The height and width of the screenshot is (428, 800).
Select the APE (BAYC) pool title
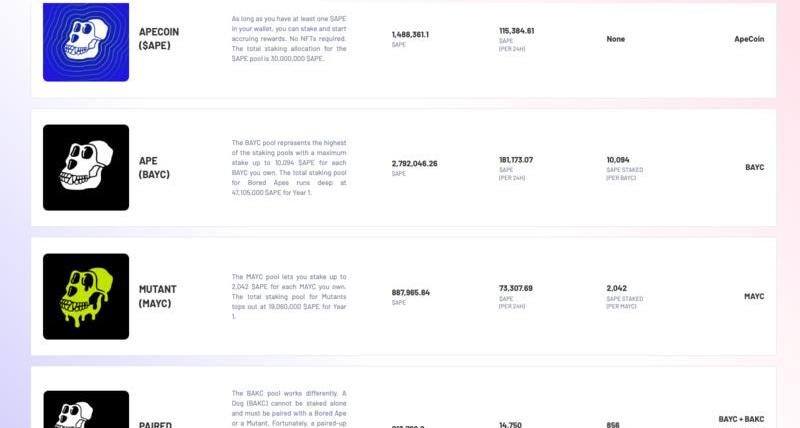click(x=154, y=167)
